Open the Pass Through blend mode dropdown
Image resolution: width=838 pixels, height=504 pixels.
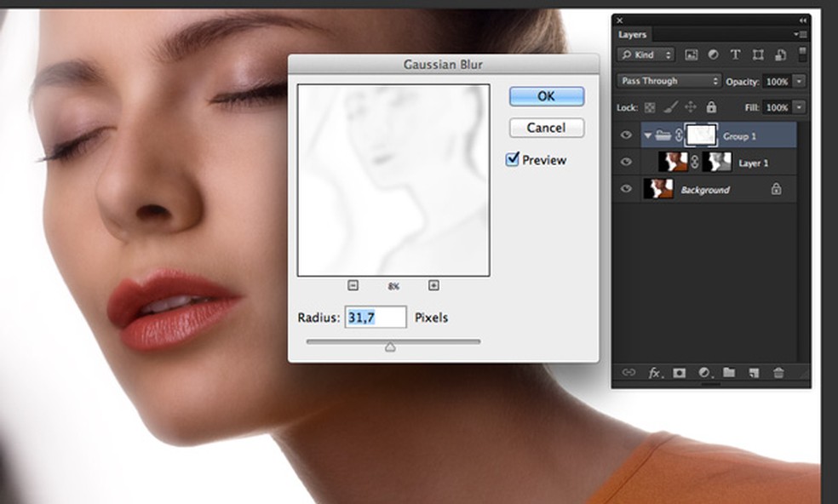pyautogui.click(x=669, y=81)
